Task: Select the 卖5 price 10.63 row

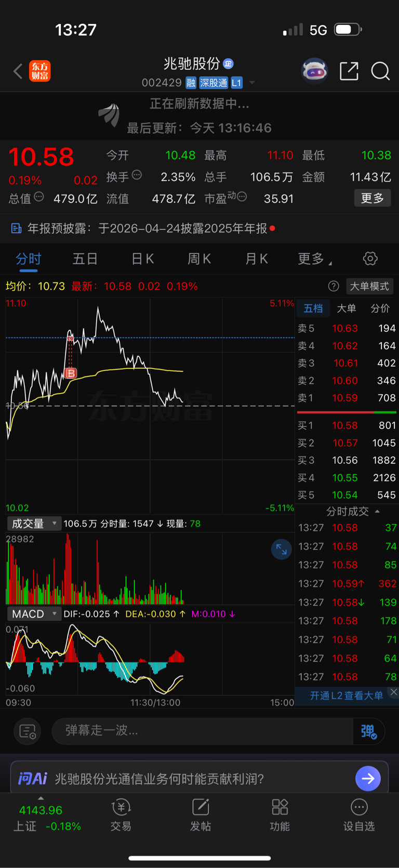Action: [347, 328]
